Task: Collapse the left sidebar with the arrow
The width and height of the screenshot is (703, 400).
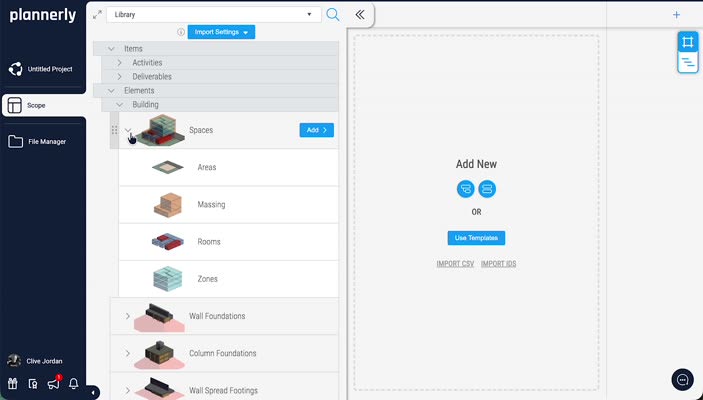Action: (93, 393)
